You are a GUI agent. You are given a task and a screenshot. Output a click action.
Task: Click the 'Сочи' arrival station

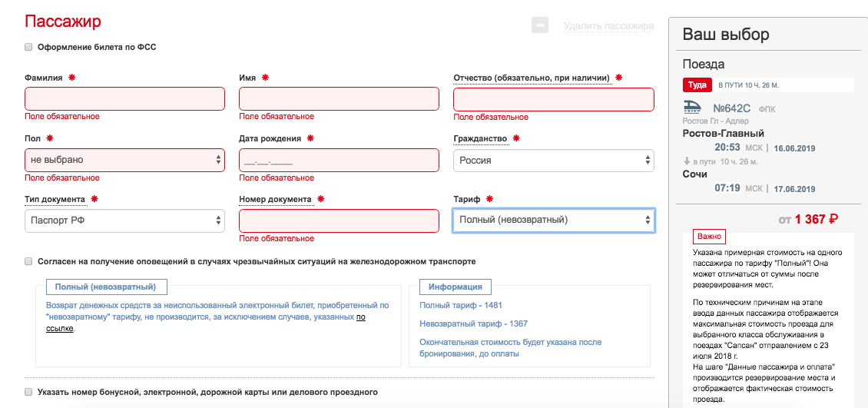coord(695,174)
